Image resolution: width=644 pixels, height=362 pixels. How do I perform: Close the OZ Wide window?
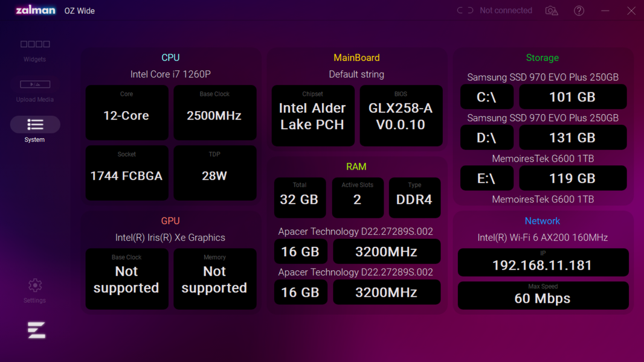click(631, 11)
